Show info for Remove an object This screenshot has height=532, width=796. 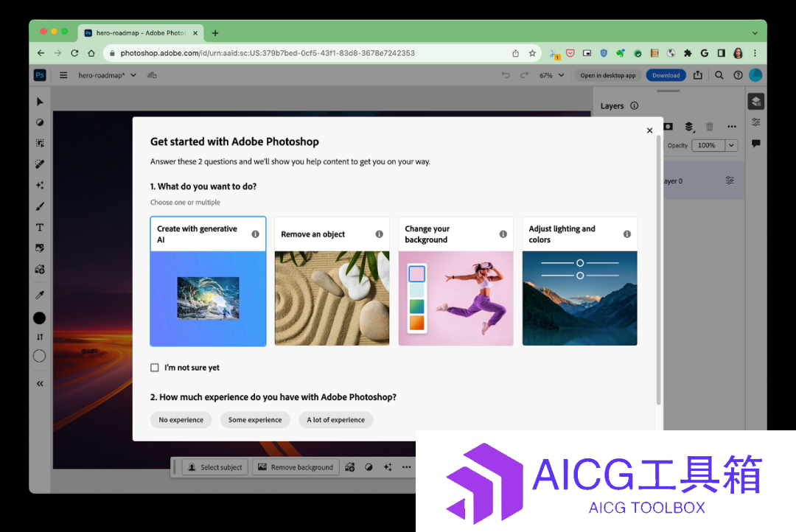[380, 234]
